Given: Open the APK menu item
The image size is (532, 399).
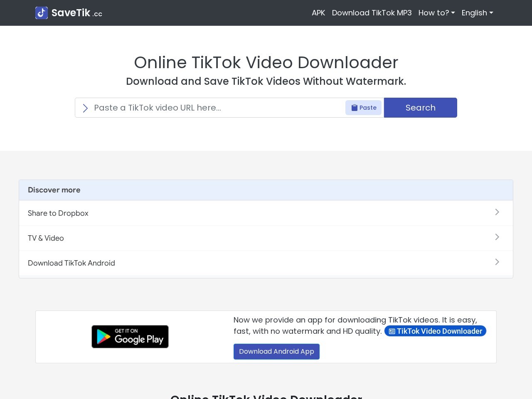Looking at the screenshot, I should tap(318, 13).
